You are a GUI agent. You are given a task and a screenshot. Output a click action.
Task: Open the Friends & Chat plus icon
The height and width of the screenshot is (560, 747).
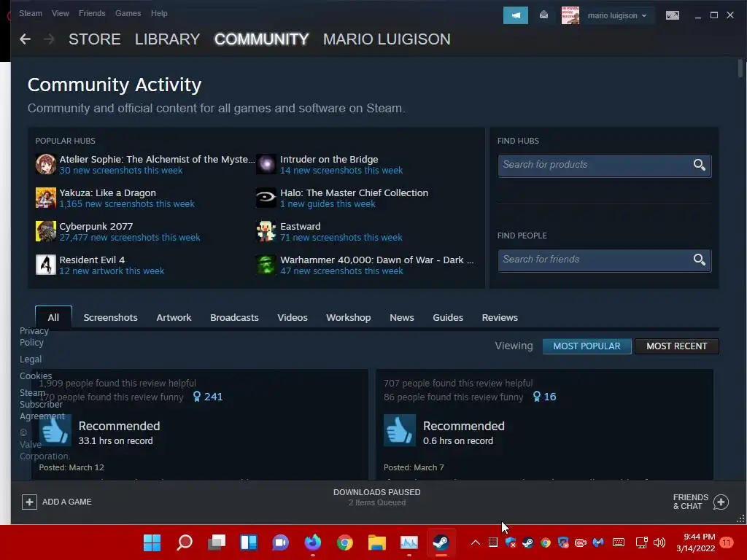pos(721,502)
